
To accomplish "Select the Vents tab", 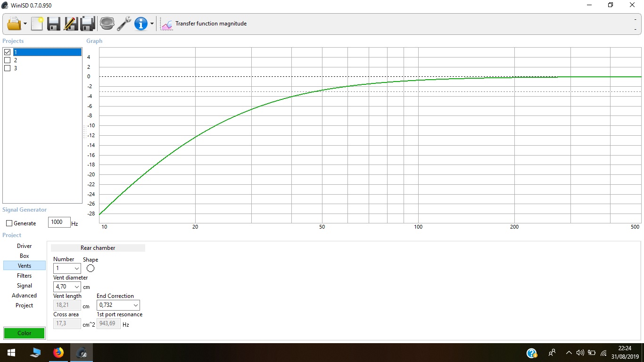I will [25, 266].
